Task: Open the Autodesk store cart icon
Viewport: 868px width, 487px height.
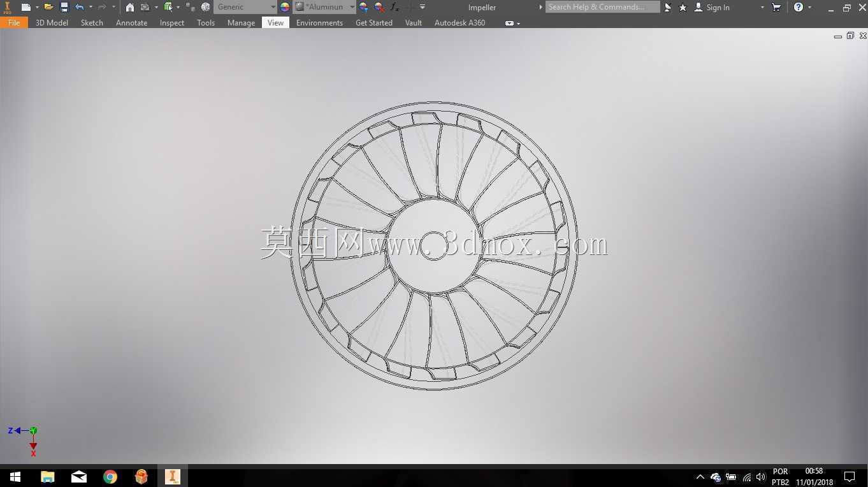Action: pos(776,7)
